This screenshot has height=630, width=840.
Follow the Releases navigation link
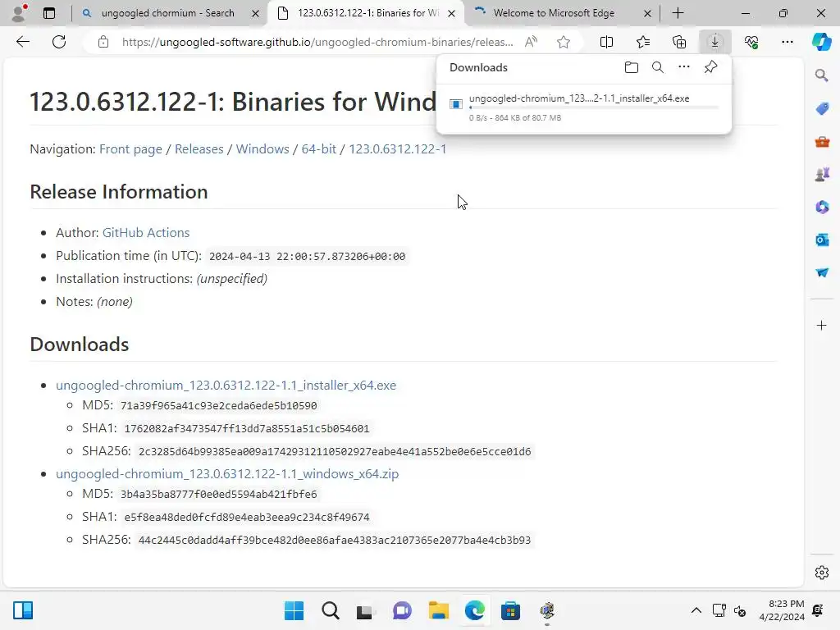199,149
